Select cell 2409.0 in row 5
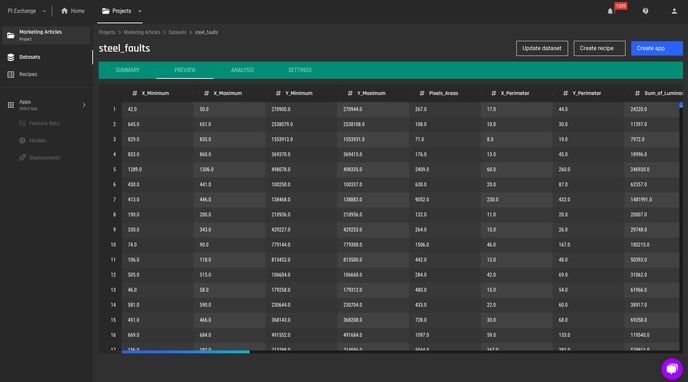 point(444,169)
